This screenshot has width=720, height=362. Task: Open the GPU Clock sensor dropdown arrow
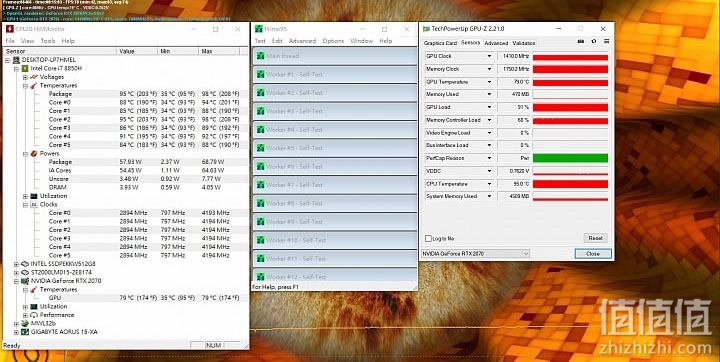pyautogui.click(x=489, y=56)
